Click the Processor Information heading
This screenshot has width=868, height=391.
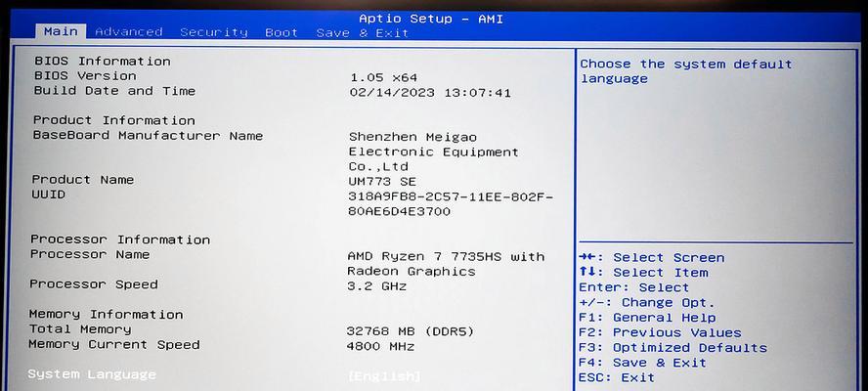(120, 239)
